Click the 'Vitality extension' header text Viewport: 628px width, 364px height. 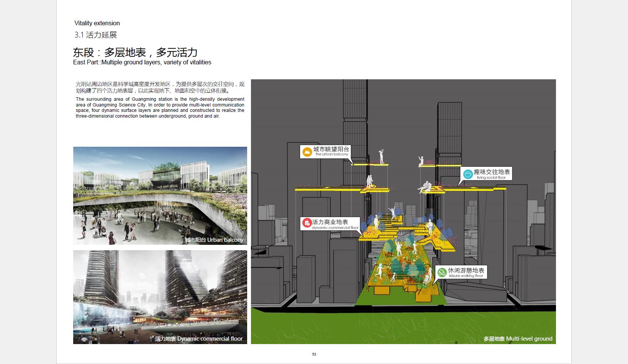pyautogui.click(x=97, y=23)
